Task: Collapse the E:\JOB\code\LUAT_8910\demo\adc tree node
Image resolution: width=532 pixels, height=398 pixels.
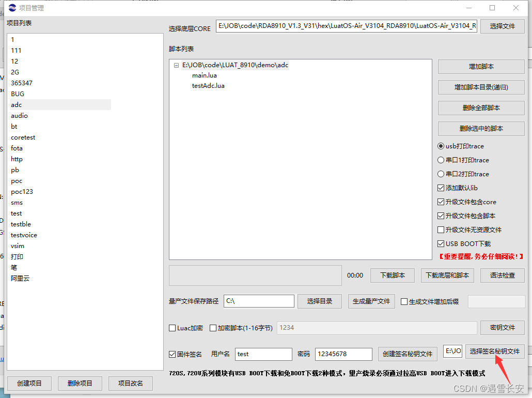Action: [x=176, y=65]
